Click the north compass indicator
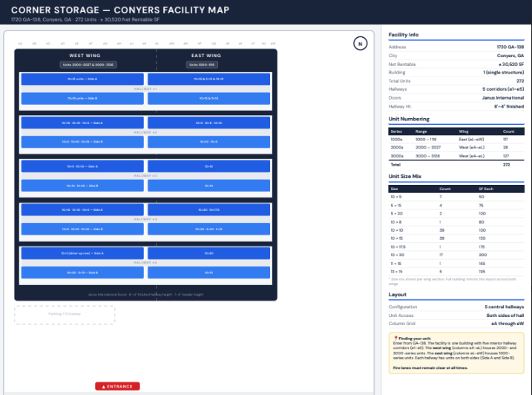The image size is (532, 395). click(x=360, y=45)
